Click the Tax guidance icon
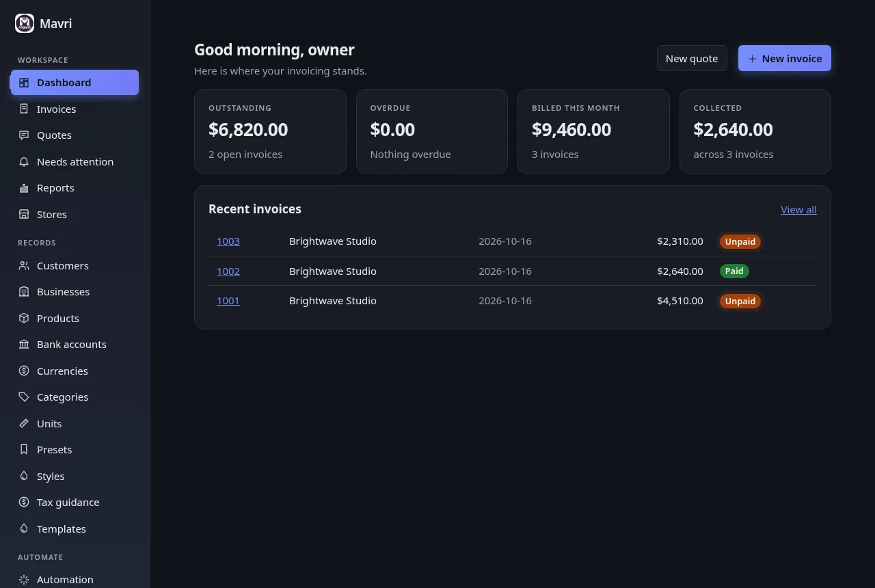This screenshot has height=588, width=875. pyautogui.click(x=24, y=503)
